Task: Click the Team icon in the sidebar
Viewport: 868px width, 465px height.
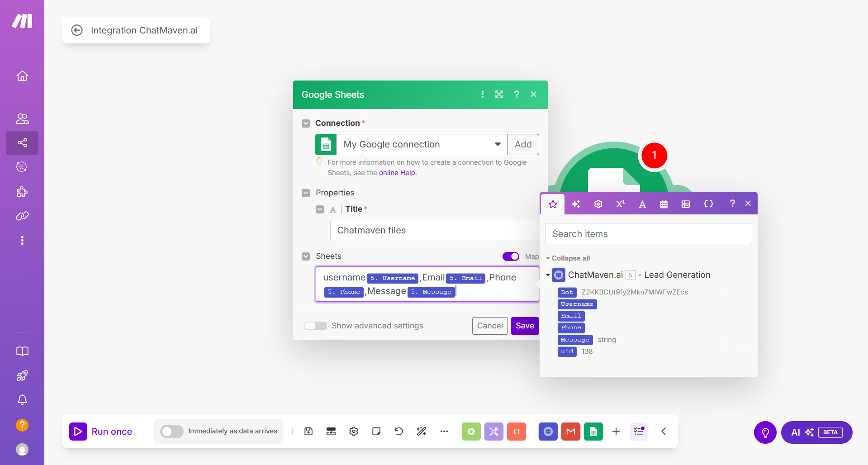Action: 22,119
